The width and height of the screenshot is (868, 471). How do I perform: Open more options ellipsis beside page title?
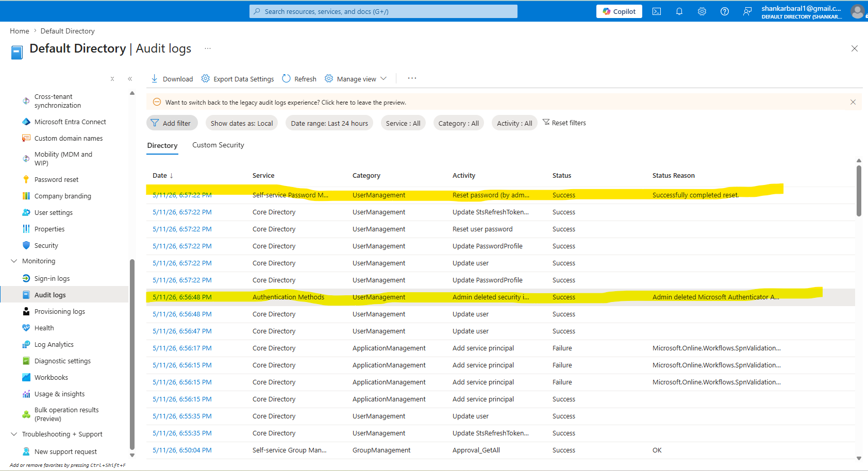pos(208,48)
